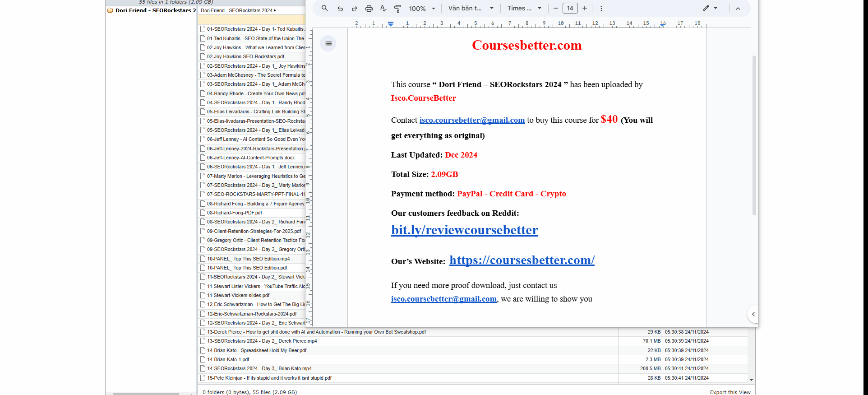Select the left indent marker on the ruler
This screenshot has width=868, height=395.
click(x=391, y=24)
